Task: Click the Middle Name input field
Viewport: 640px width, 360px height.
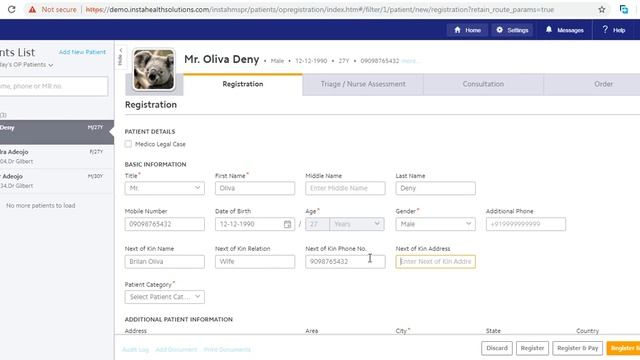Action: point(345,188)
